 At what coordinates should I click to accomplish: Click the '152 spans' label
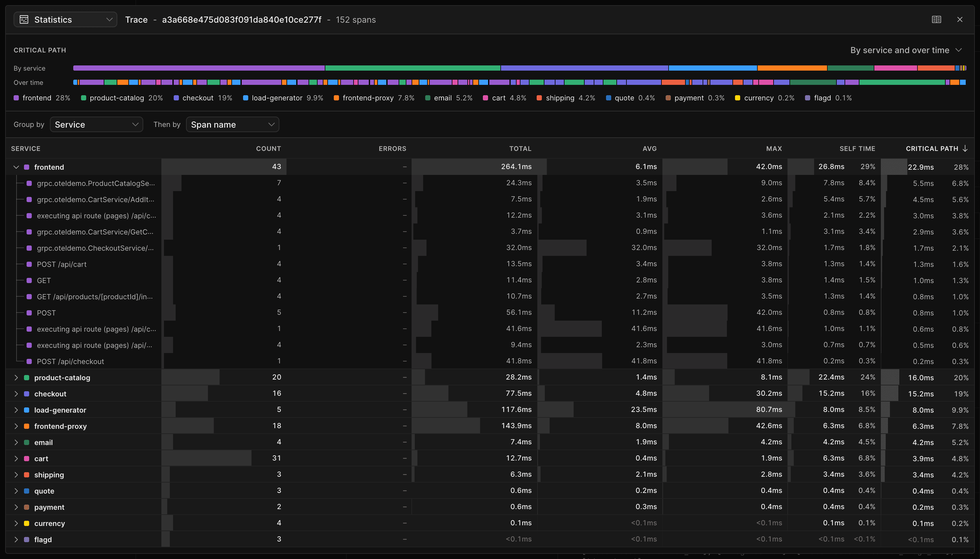point(356,19)
